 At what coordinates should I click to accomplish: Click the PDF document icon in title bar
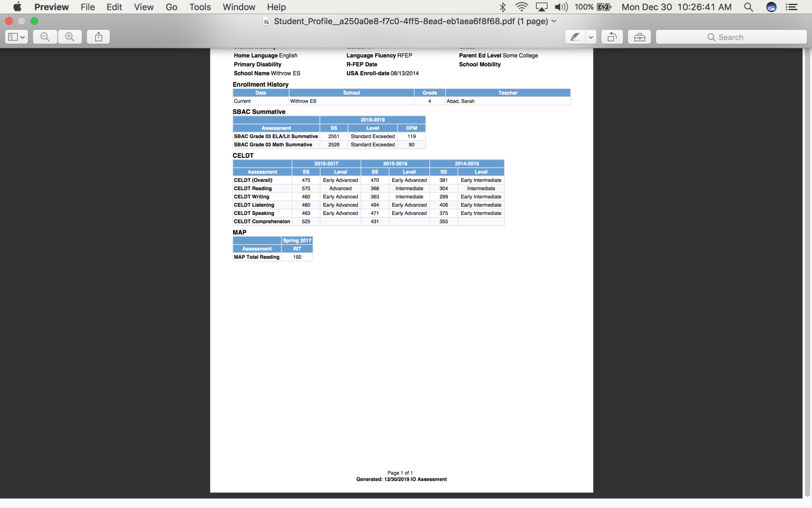point(266,21)
